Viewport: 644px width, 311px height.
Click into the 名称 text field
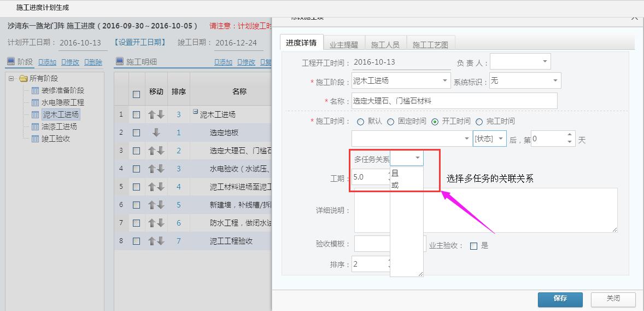tap(454, 101)
